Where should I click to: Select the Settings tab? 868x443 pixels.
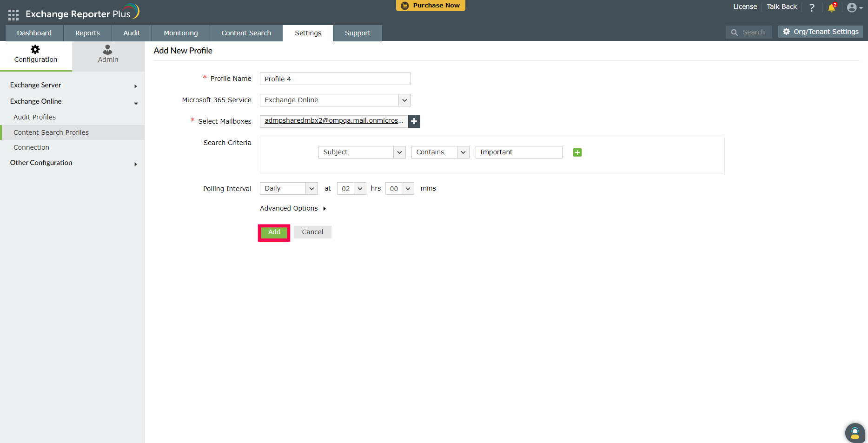pyautogui.click(x=308, y=33)
